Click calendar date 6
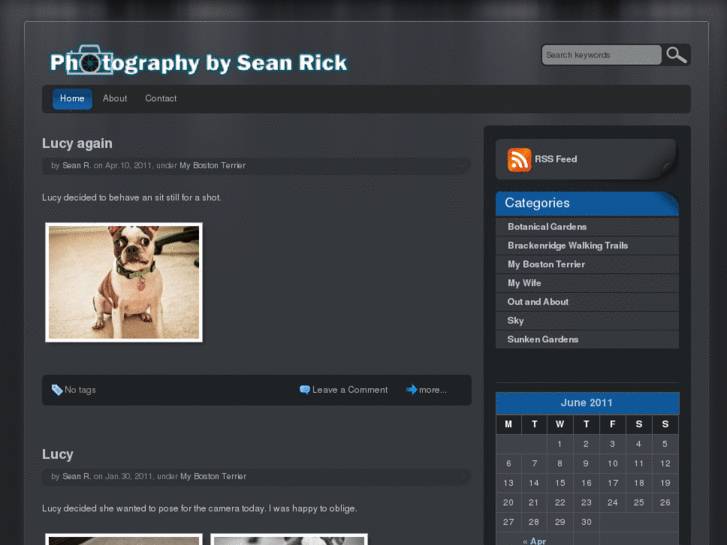This screenshot has height=545, width=727. (509, 463)
